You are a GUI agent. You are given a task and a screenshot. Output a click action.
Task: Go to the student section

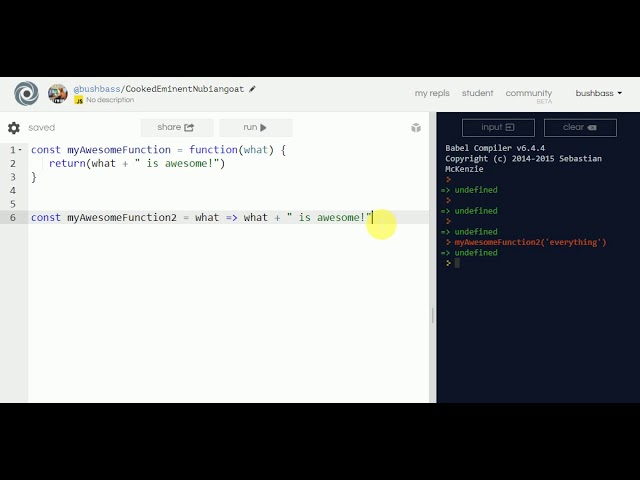click(477, 93)
